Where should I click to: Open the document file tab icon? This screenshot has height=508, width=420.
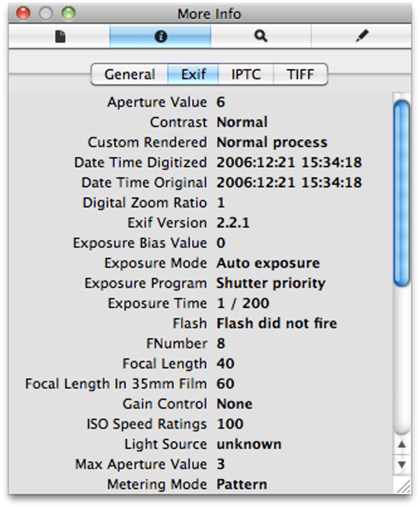click(60, 37)
